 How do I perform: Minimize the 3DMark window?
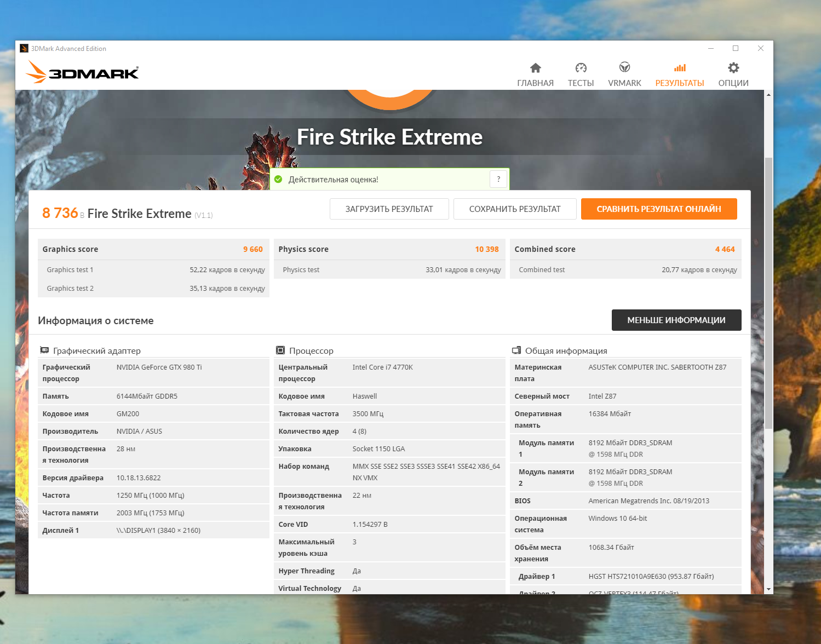pyautogui.click(x=711, y=48)
